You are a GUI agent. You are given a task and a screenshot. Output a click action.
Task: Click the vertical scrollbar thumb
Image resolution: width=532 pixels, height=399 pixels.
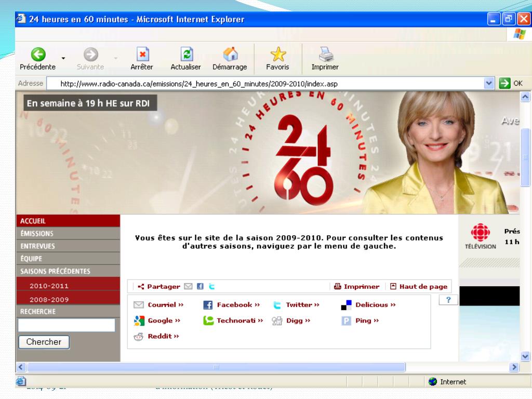click(525, 157)
